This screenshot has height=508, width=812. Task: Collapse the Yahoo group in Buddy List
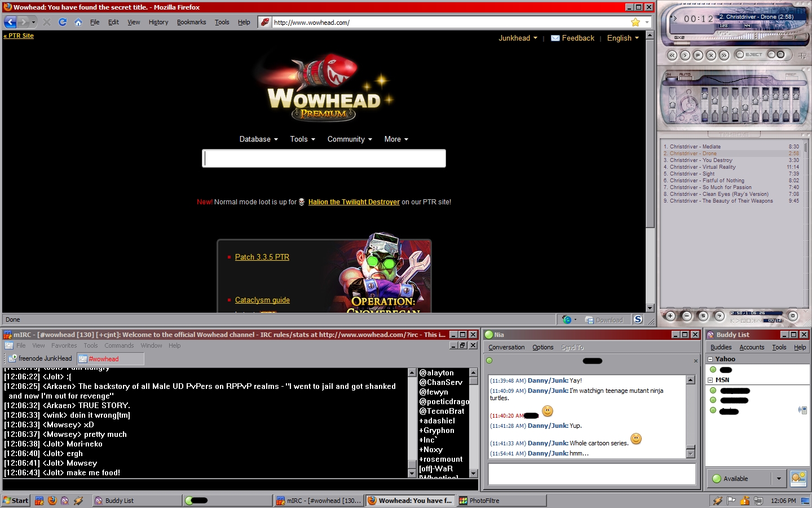point(710,359)
